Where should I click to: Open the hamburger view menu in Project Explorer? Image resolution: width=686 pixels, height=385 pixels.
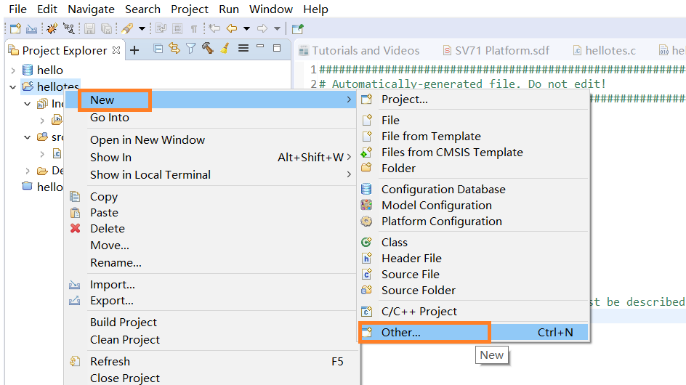tap(243, 48)
